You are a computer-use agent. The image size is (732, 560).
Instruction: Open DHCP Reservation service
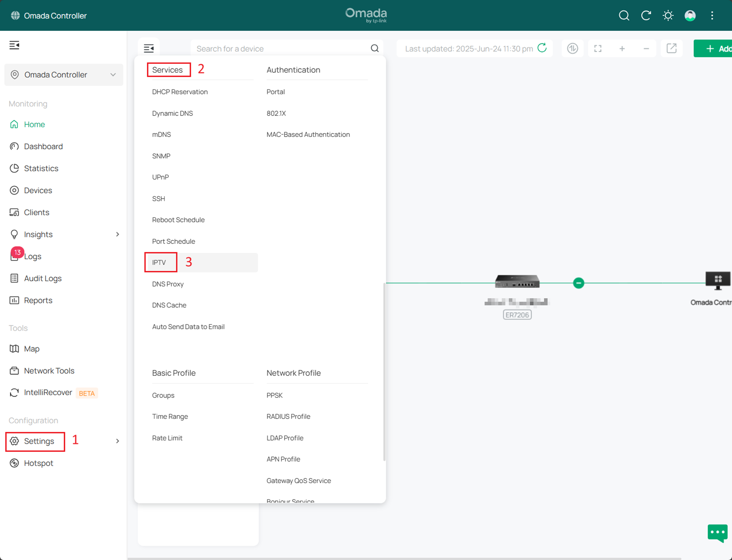click(180, 92)
